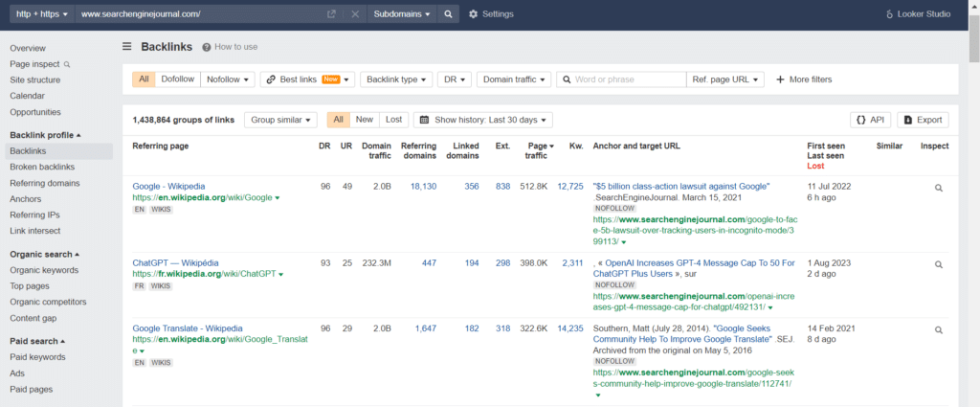The height and width of the screenshot is (407, 980).
Task: Inspect the ChatGPT — Wikipédia backlink row
Action: coord(938,263)
